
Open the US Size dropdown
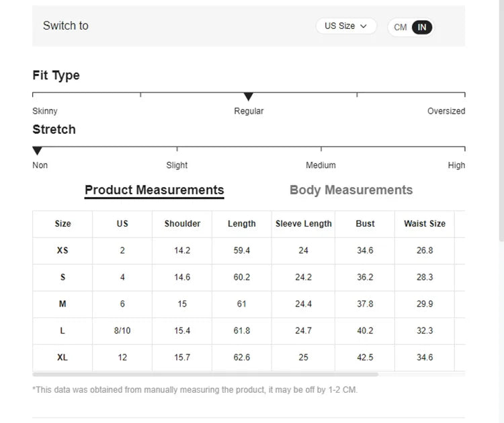pyautogui.click(x=345, y=26)
